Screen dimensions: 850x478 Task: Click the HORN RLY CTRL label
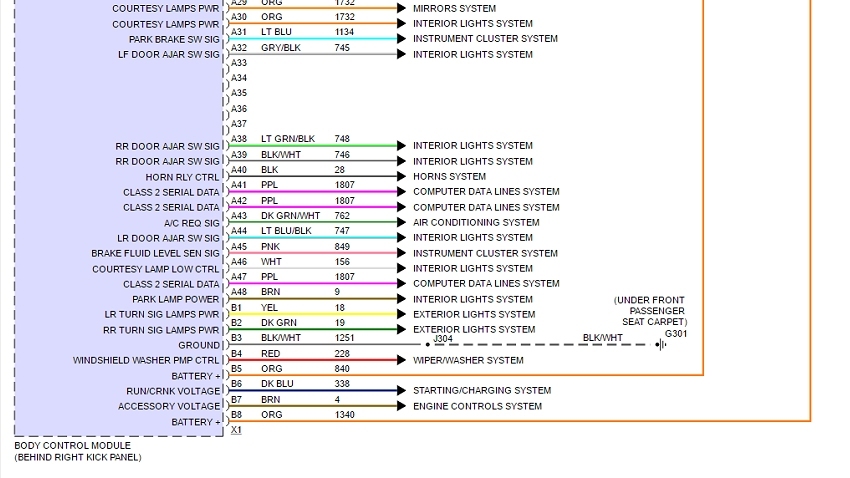[182, 178]
